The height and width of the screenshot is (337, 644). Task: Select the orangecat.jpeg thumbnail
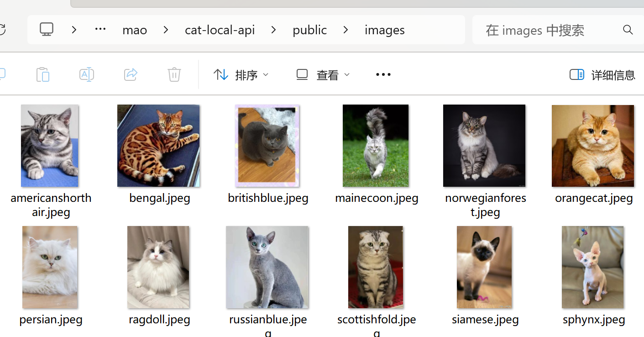coord(593,146)
